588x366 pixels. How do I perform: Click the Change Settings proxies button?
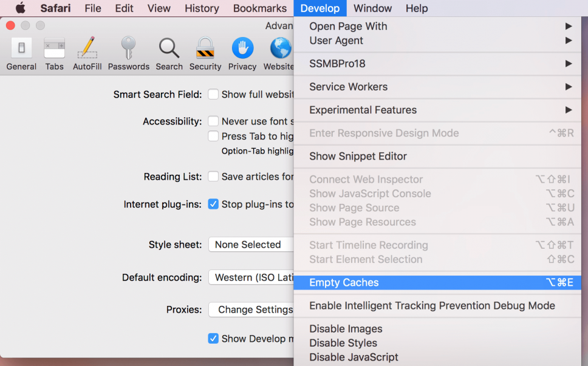(x=251, y=310)
